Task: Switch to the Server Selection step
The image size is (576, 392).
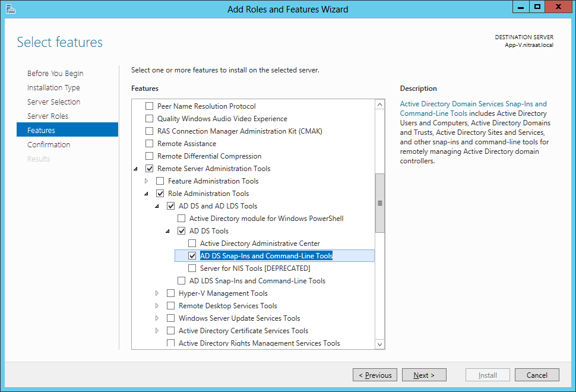Action: coord(53,102)
